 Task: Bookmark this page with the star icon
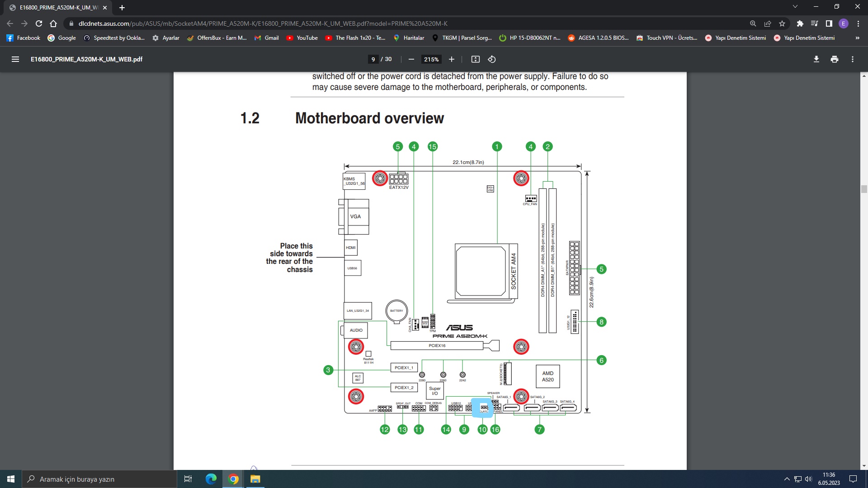(782, 23)
